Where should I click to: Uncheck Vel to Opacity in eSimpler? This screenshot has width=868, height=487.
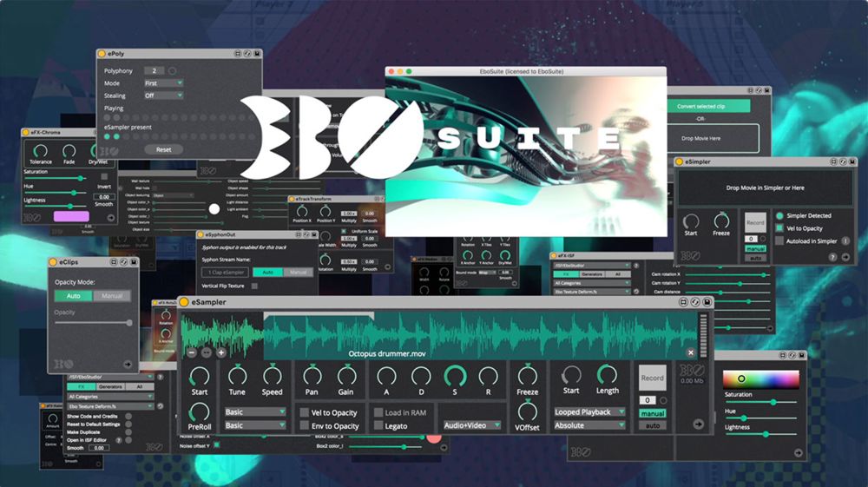(x=779, y=228)
